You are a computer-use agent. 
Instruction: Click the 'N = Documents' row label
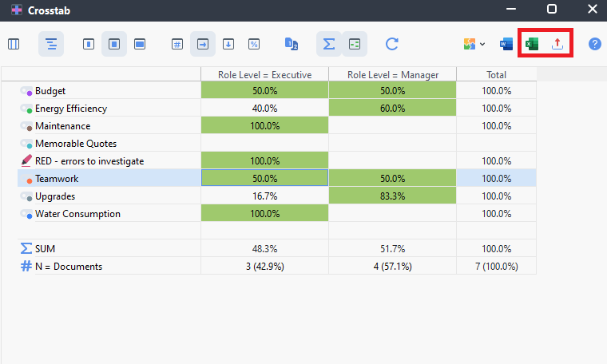click(69, 267)
